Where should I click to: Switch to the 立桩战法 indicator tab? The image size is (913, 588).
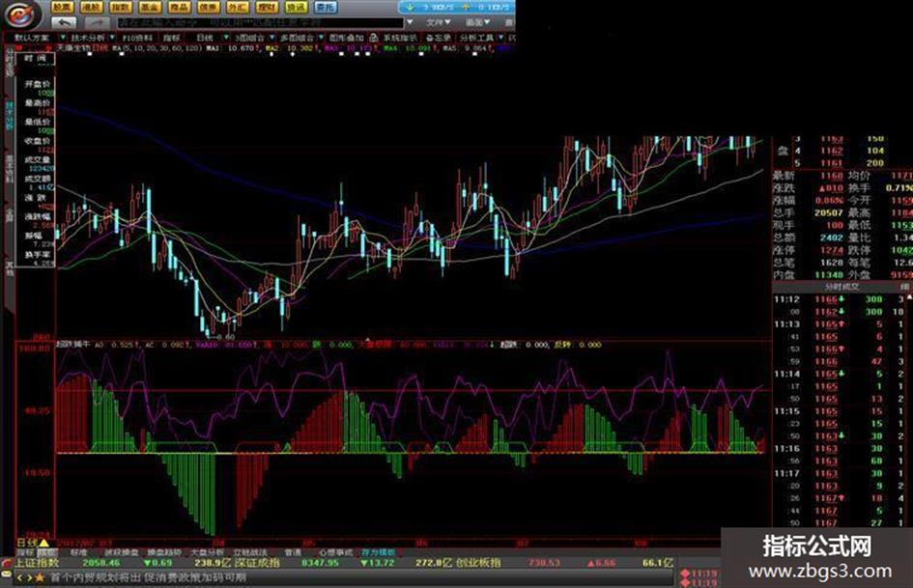point(250,552)
